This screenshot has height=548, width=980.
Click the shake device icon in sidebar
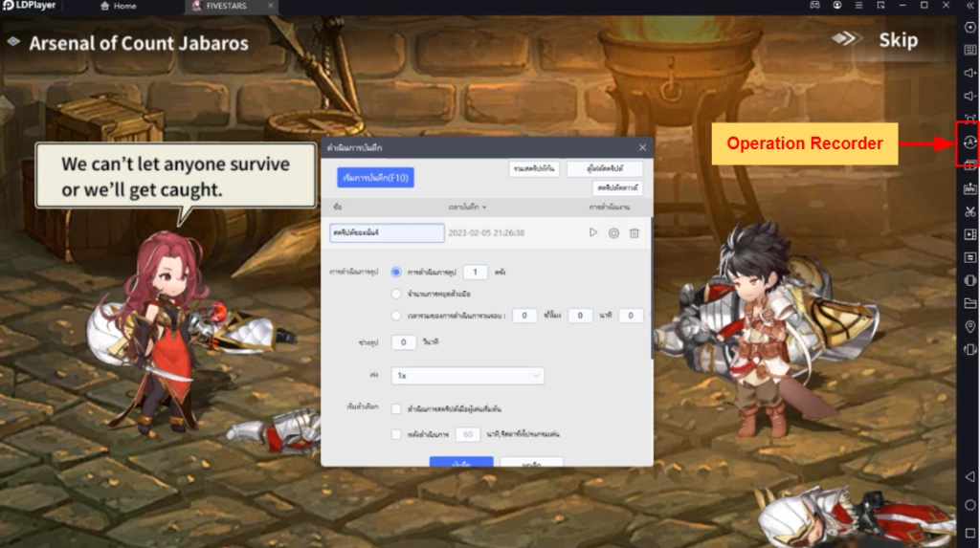tap(970, 280)
